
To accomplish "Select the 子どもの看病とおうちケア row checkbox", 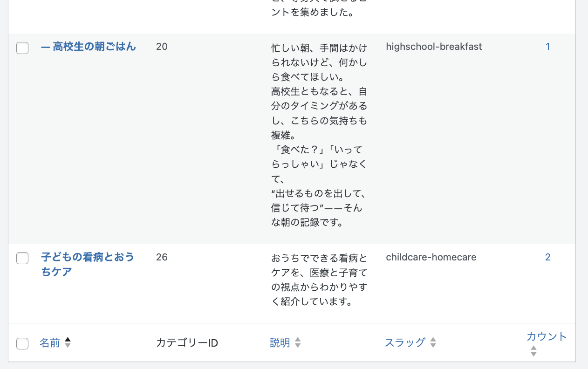I will tap(22, 258).
